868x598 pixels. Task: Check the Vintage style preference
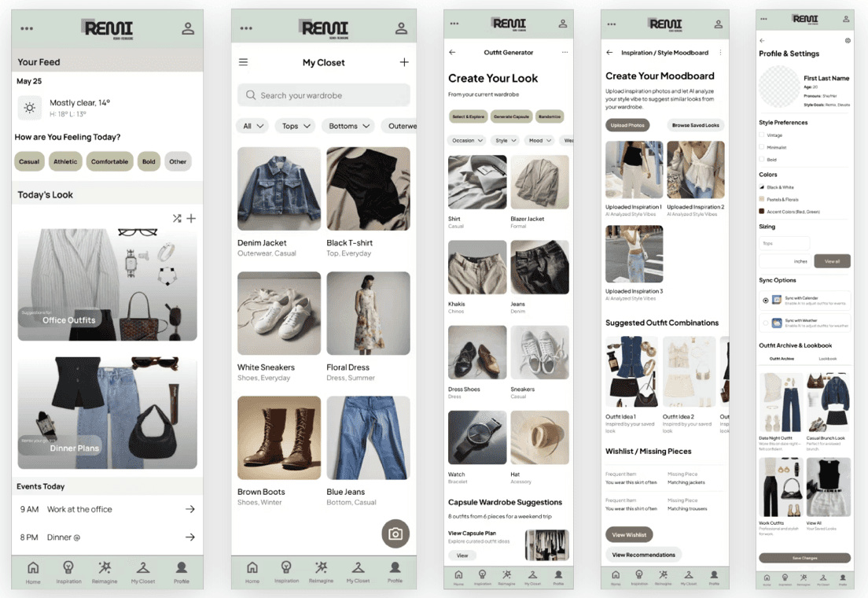click(x=762, y=135)
